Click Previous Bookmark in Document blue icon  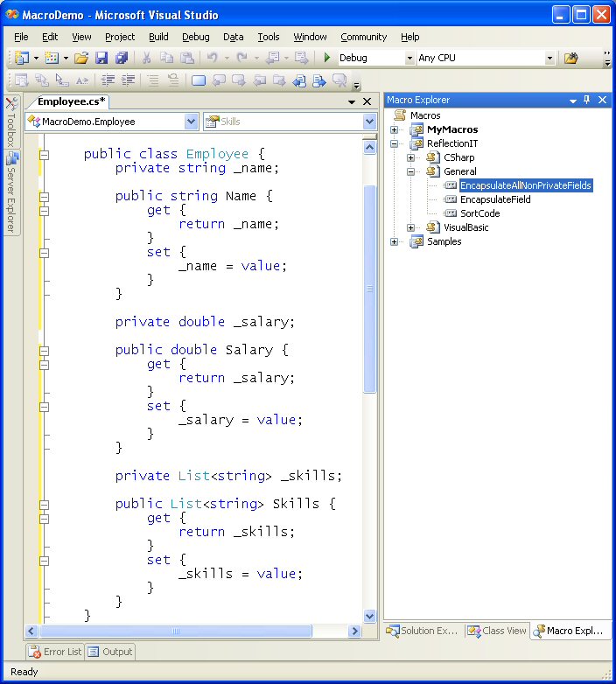tap(299, 80)
